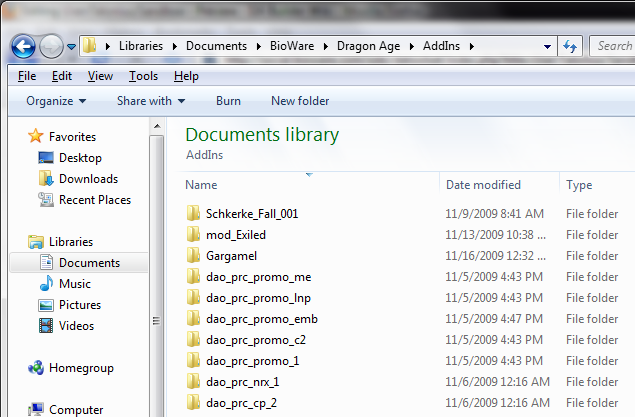The image size is (635, 417).
Task: Open the Share with dropdown
Action: [151, 101]
